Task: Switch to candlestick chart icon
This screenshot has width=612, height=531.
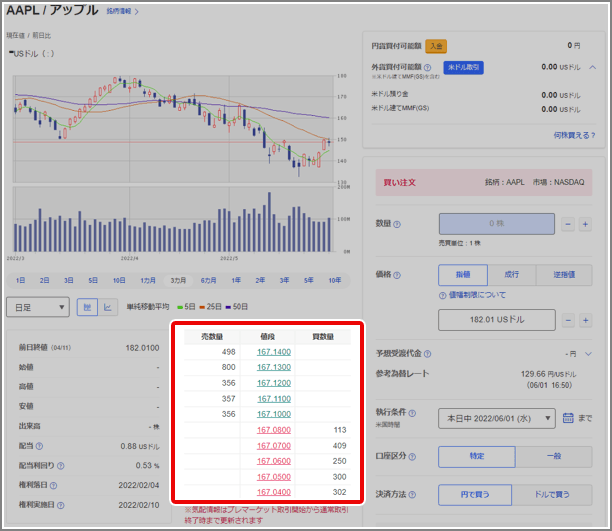Action: click(87, 307)
